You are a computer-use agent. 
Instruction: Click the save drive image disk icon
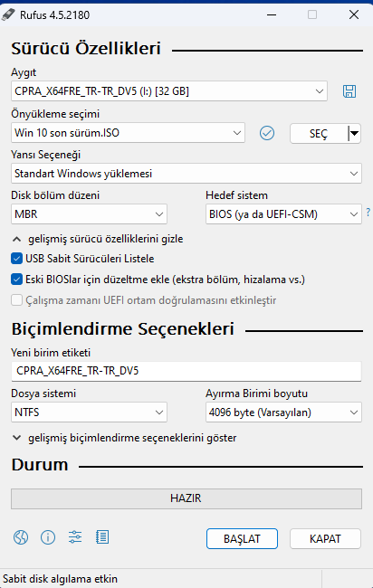pos(349,91)
